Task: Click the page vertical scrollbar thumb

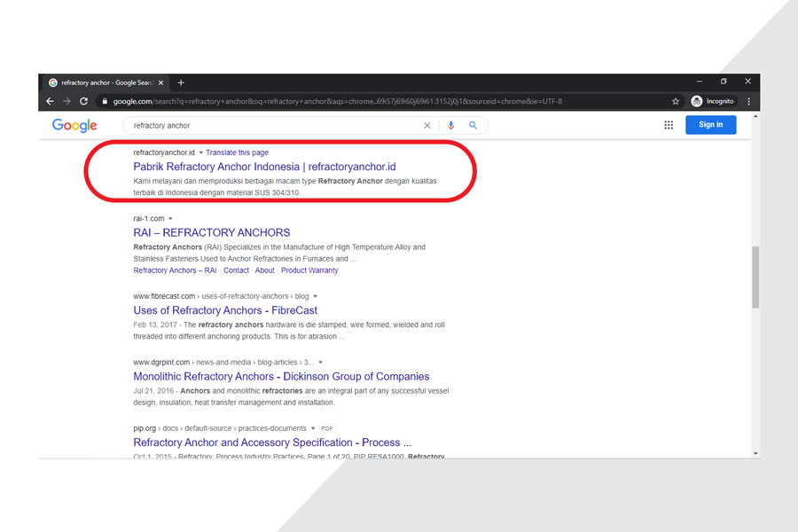Action: point(755,278)
